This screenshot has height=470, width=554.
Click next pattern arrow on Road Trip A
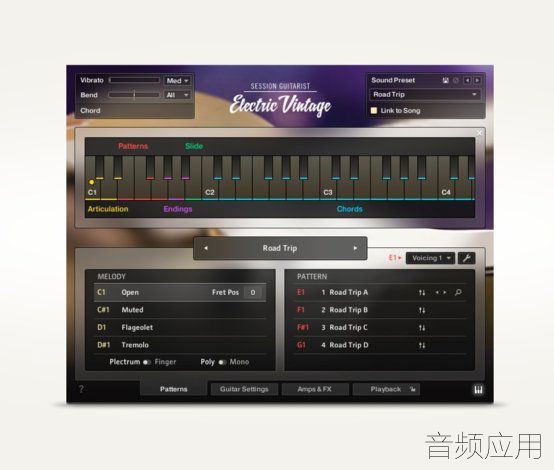click(x=445, y=292)
